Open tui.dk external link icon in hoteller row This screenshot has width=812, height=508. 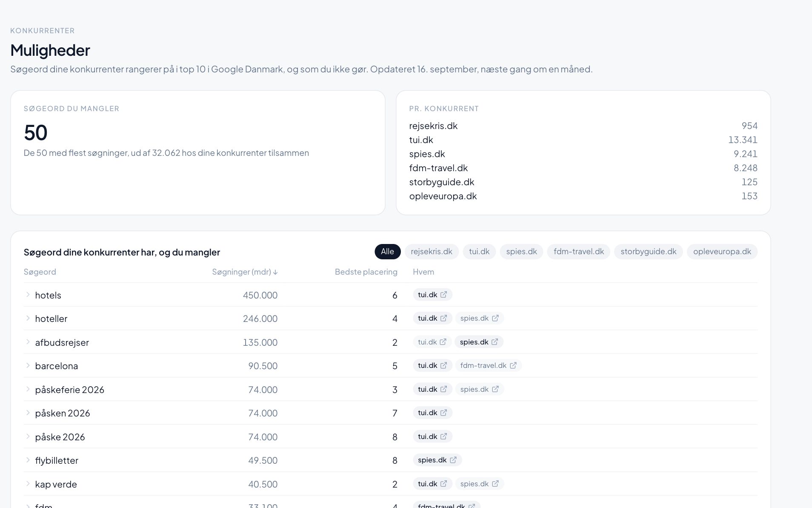[443, 318]
